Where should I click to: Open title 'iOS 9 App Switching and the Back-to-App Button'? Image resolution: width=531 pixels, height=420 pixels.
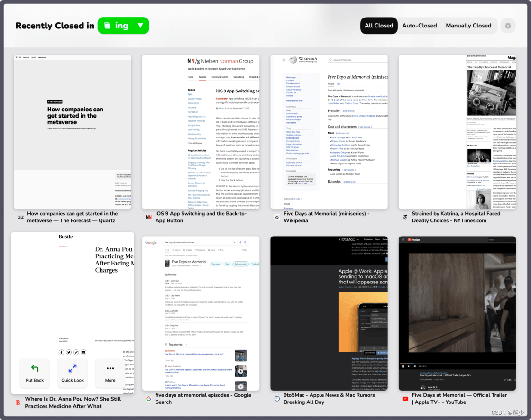point(201,217)
